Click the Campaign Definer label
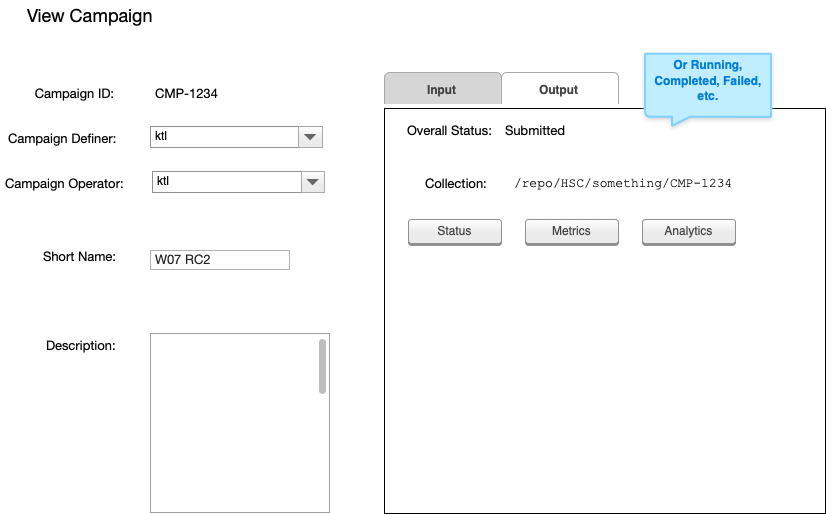Viewport: 826px width, 514px height. tap(62, 139)
